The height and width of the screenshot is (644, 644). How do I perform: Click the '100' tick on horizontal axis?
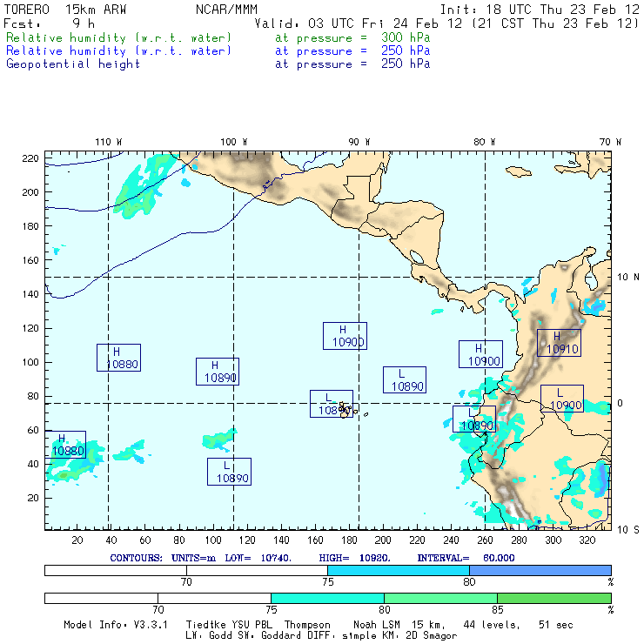click(213, 540)
